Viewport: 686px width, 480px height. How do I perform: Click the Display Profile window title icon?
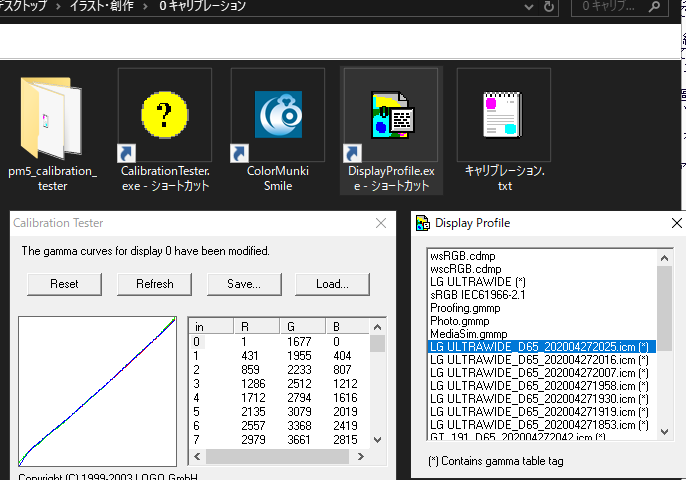423,223
